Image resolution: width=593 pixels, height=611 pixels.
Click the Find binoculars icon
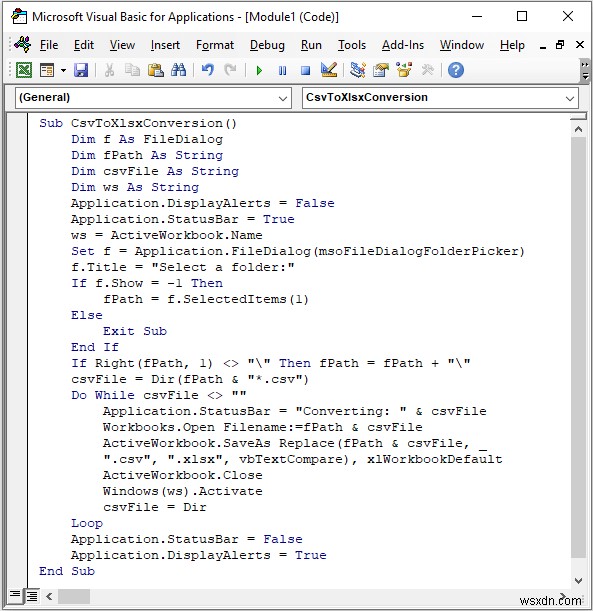click(178, 70)
